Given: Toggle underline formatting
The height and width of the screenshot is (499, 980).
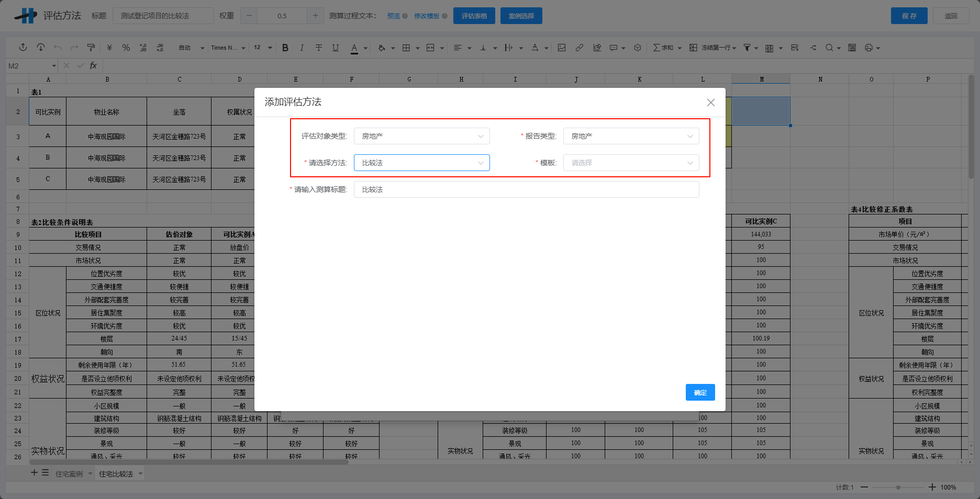Looking at the screenshot, I should [336, 48].
